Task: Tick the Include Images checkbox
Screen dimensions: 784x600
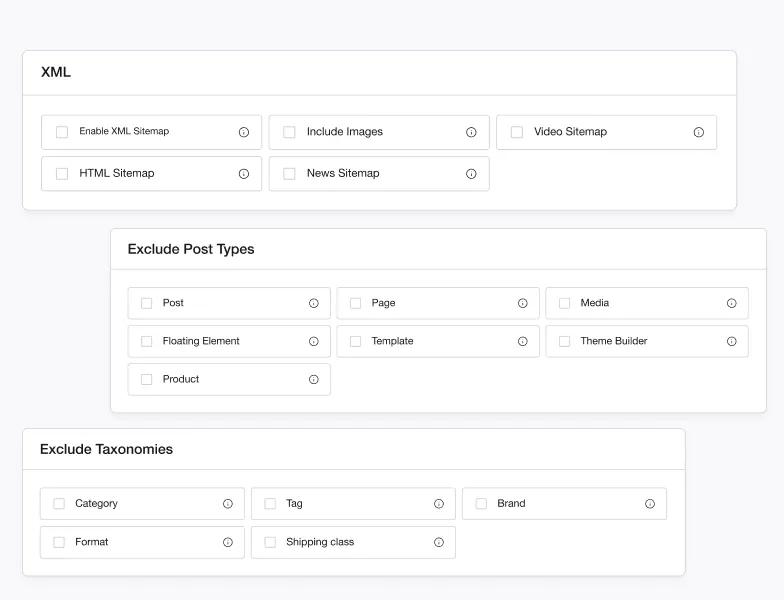Action: point(289,132)
